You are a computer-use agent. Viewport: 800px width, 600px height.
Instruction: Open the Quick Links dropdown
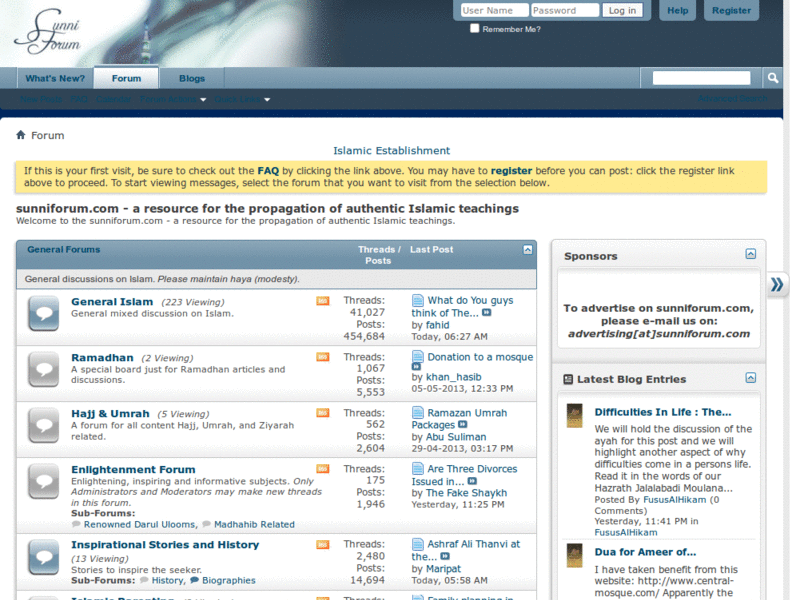[242, 99]
